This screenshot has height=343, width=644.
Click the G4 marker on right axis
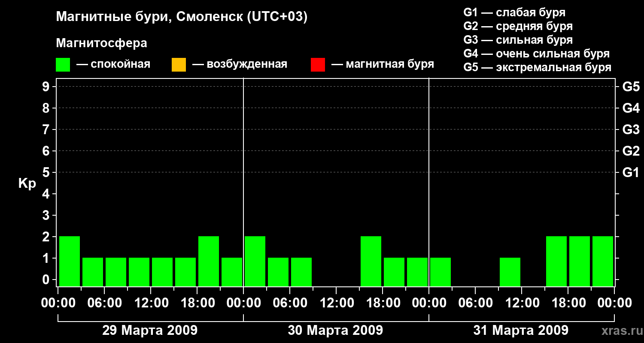[x=631, y=108]
